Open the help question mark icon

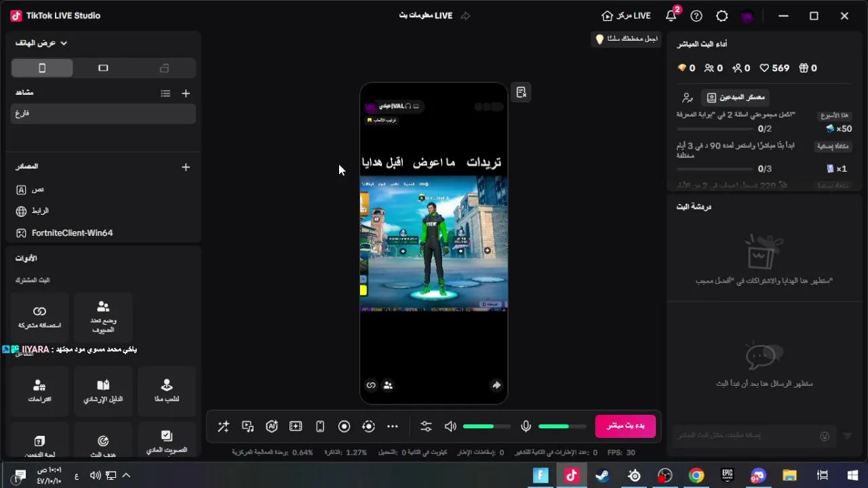[x=696, y=16]
